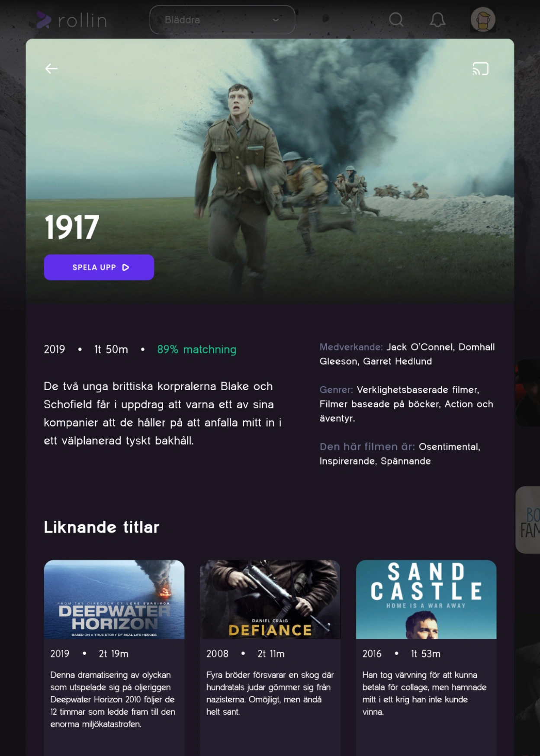Open genre Verklighetsbaserade filmer
540x756 pixels.
(417, 390)
